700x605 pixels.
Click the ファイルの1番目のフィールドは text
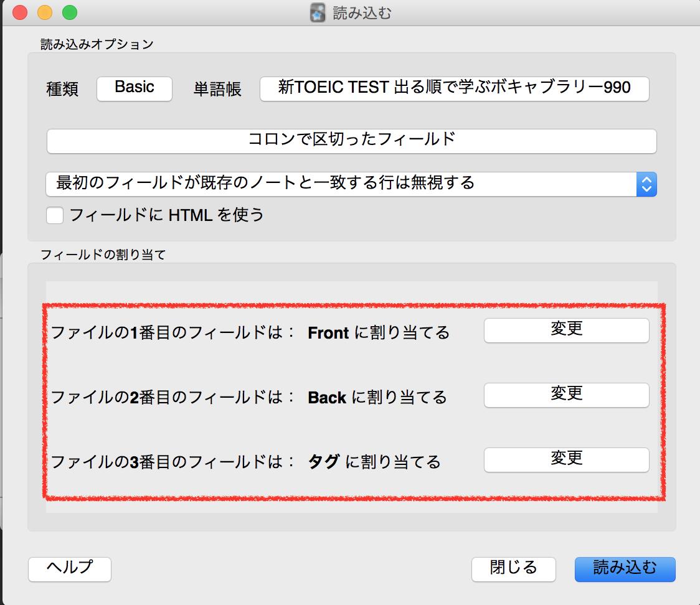[172, 332]
